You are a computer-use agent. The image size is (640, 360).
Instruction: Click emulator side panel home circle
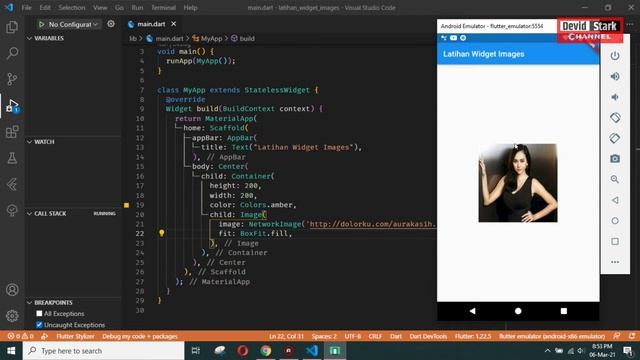(615, 221)
